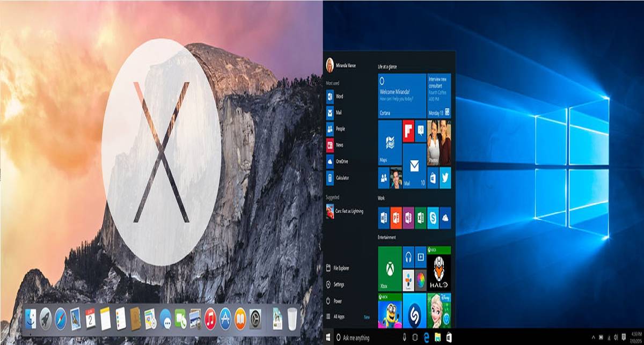Open the Twitter tile in Start menu
The height and width of the screenshot is (345, 644).
coord(445,178)
